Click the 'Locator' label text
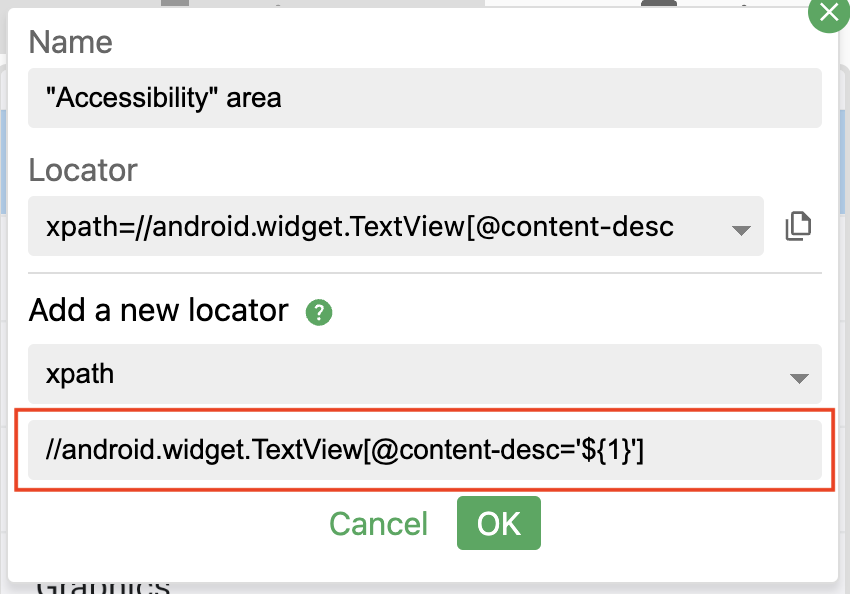 (83, 170)
